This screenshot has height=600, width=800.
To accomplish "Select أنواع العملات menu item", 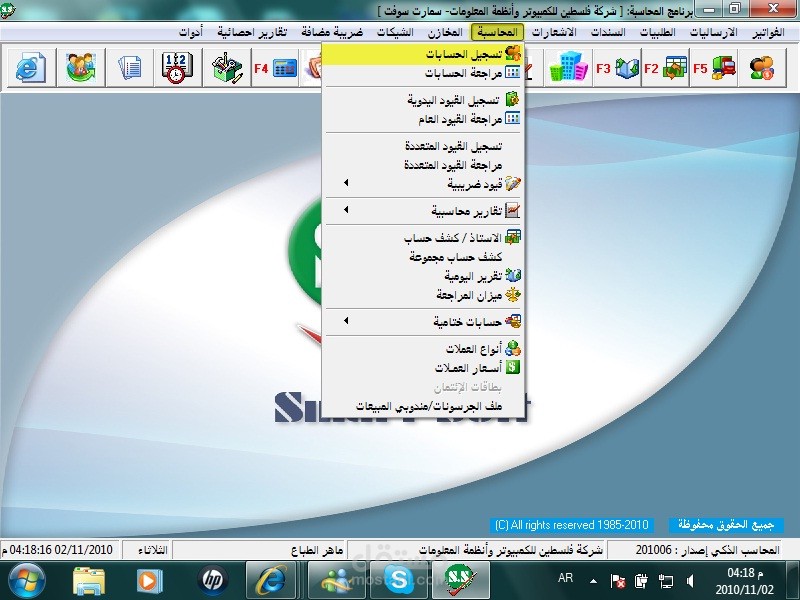I will coord(423,349).
